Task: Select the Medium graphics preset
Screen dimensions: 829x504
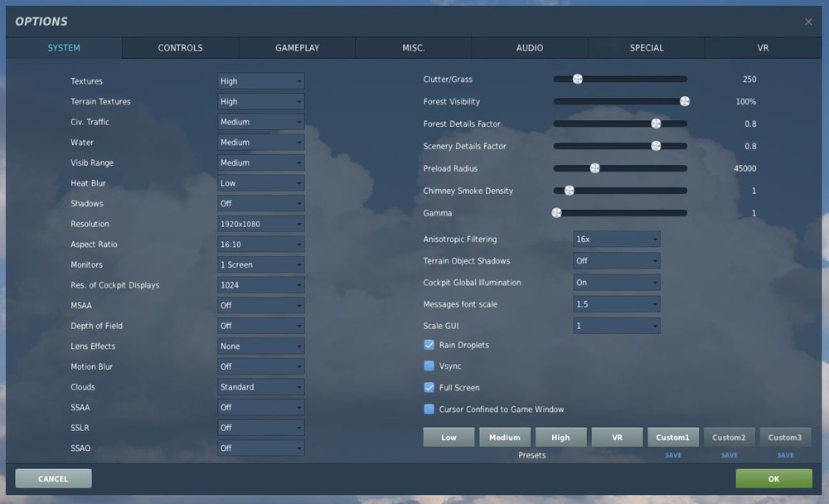Action: [x=504, y=437]
